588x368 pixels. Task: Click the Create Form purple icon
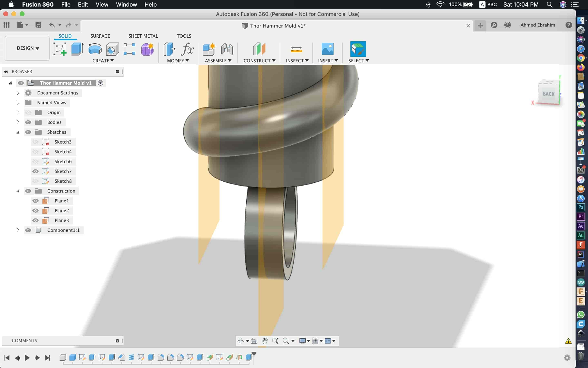[147, 49]
